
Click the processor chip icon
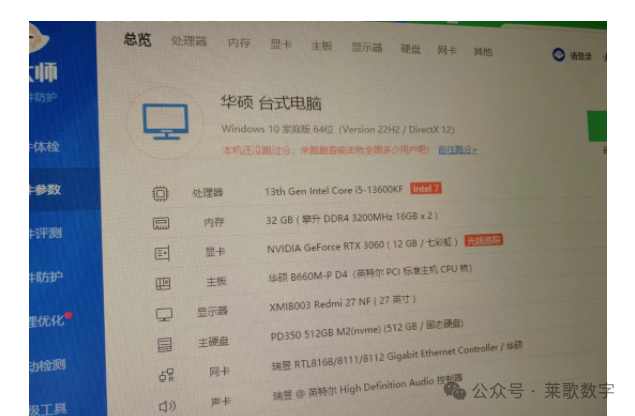(160, 193)
